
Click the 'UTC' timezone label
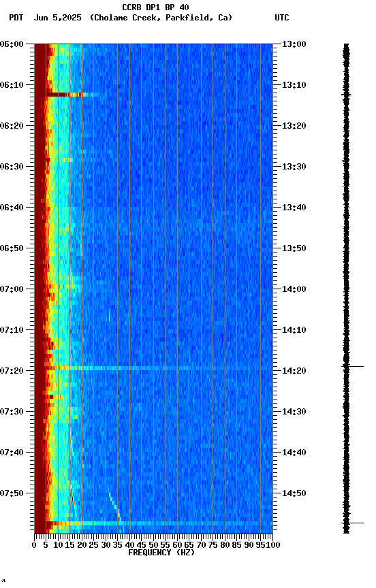click(282, 18)
